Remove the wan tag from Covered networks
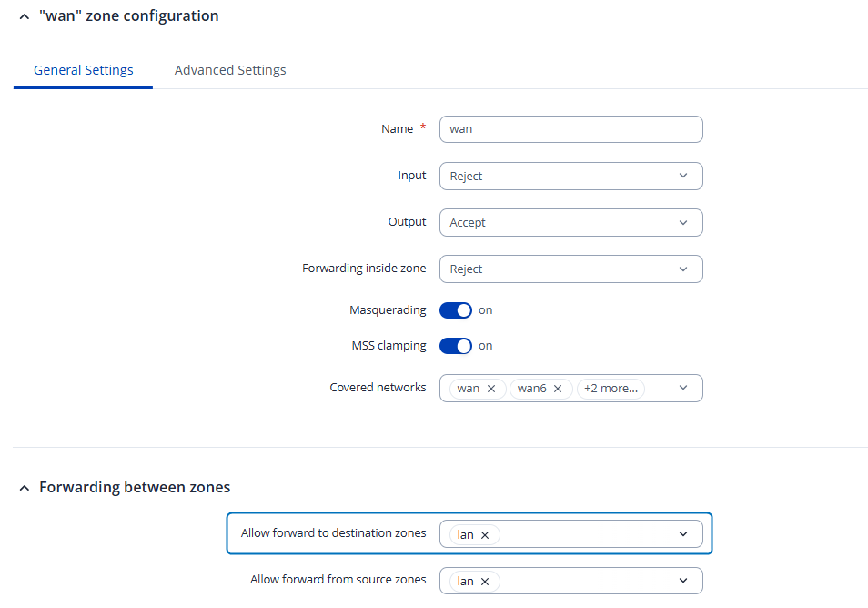 (x=491, y=389)
